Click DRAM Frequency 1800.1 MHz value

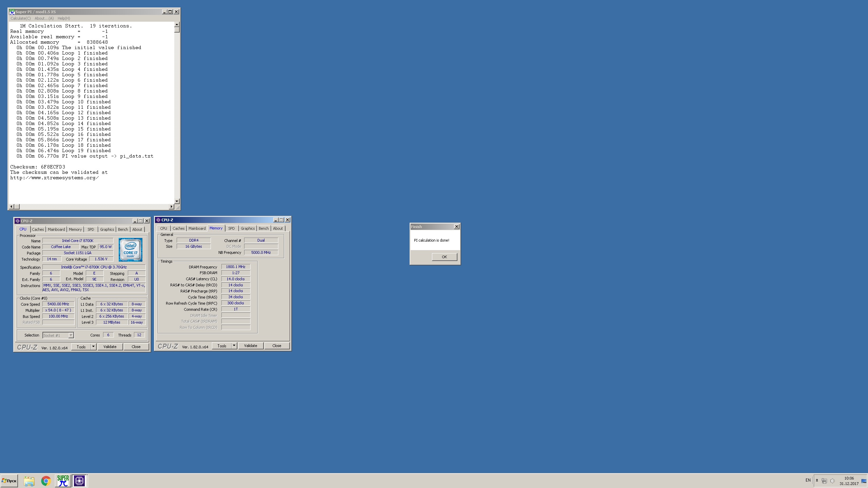tap(236, 267)
